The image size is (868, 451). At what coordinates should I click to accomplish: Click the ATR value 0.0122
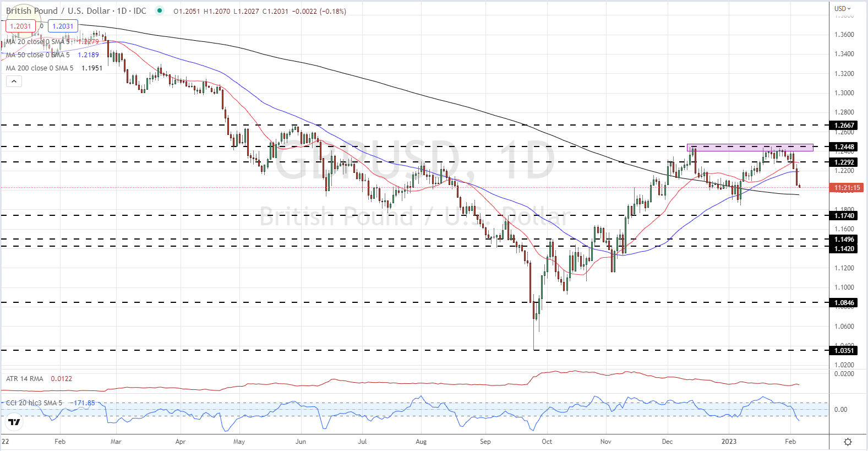pyautogui.click(x=62, y=379)
